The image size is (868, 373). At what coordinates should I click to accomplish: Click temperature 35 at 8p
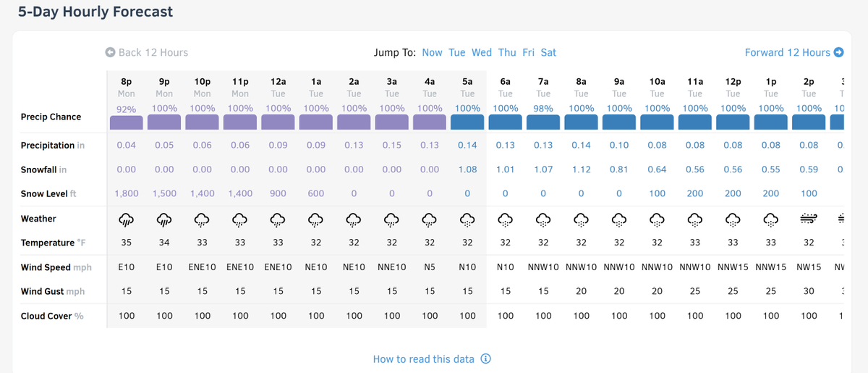click(x=127, y=243)
